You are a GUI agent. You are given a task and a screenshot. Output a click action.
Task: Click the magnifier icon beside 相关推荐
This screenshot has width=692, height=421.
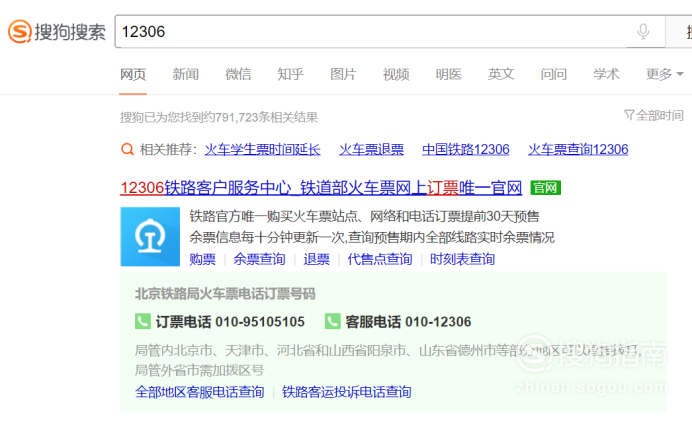coord(127,150)
